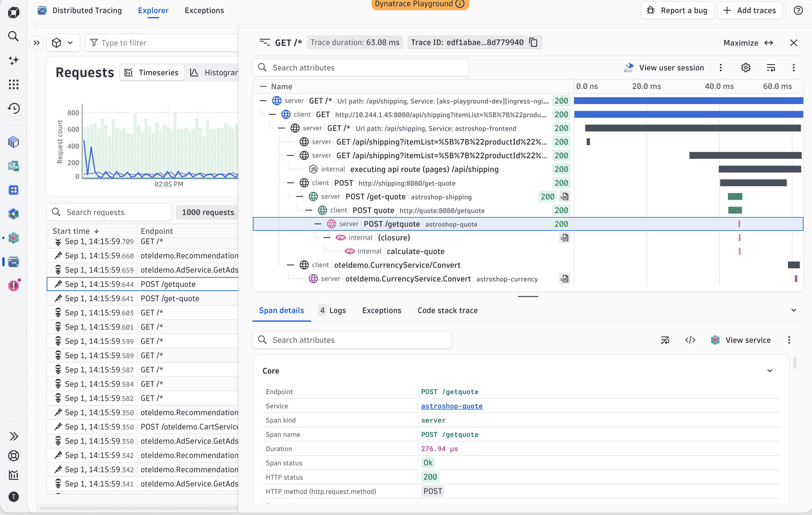Open the search magnifier in left sidebar
This screenshot has width=812, height=515.
click(13, 36)
